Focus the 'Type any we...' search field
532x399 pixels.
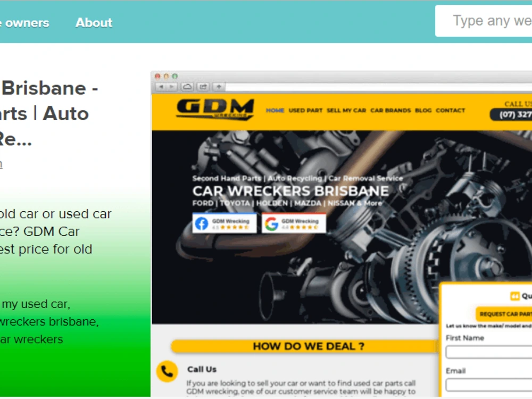coord(484,21)
